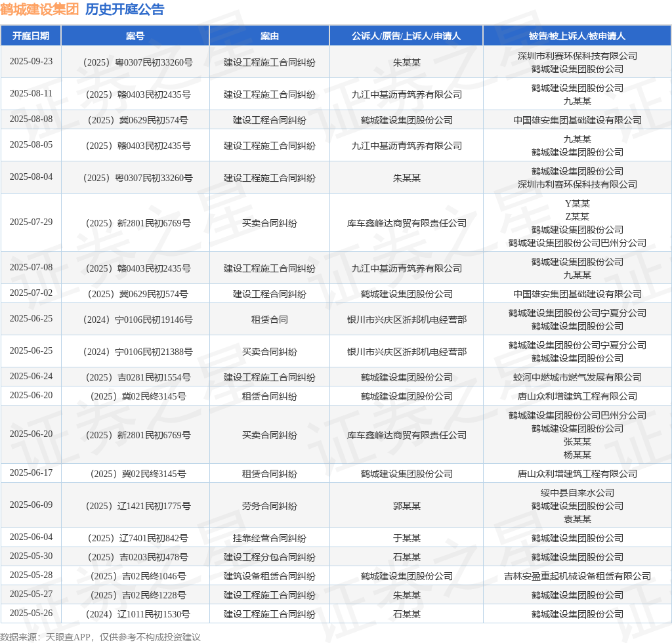
Task: Click case number (2024)辽1011民初1530号
Action: [138, 614]
